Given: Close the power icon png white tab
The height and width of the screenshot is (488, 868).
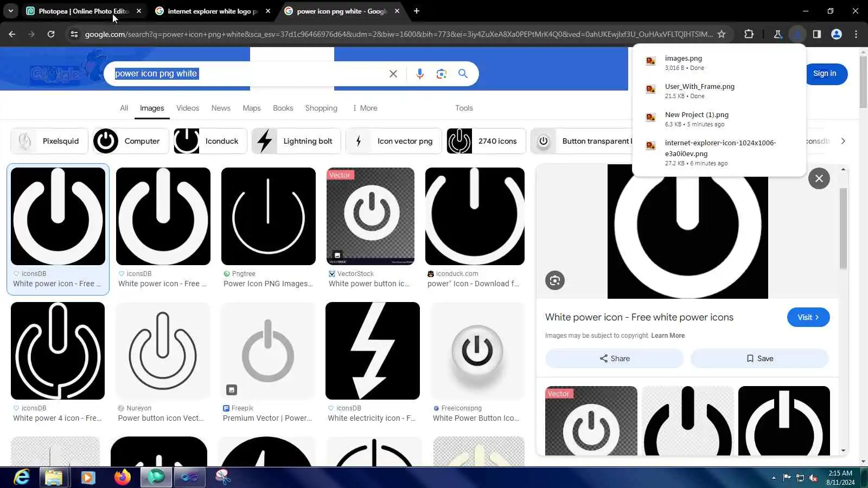Looking at the screenshot, I should click(397, 11).
